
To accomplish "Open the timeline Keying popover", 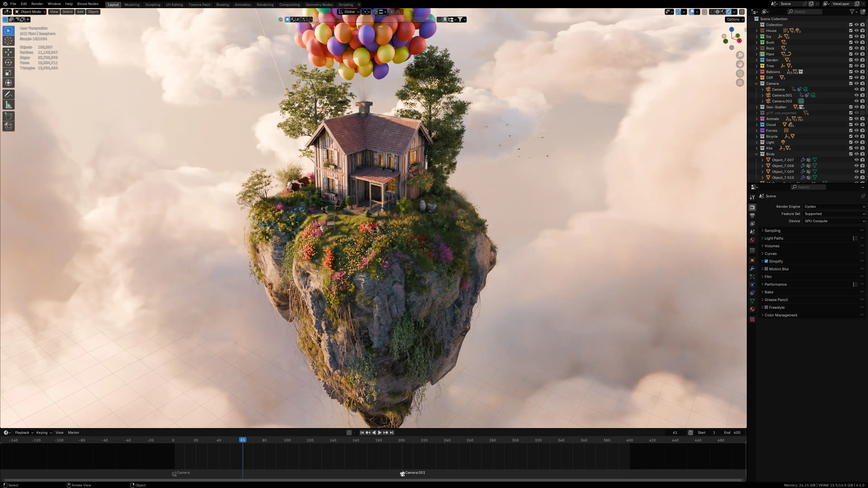I will click(x=44, y=432).
